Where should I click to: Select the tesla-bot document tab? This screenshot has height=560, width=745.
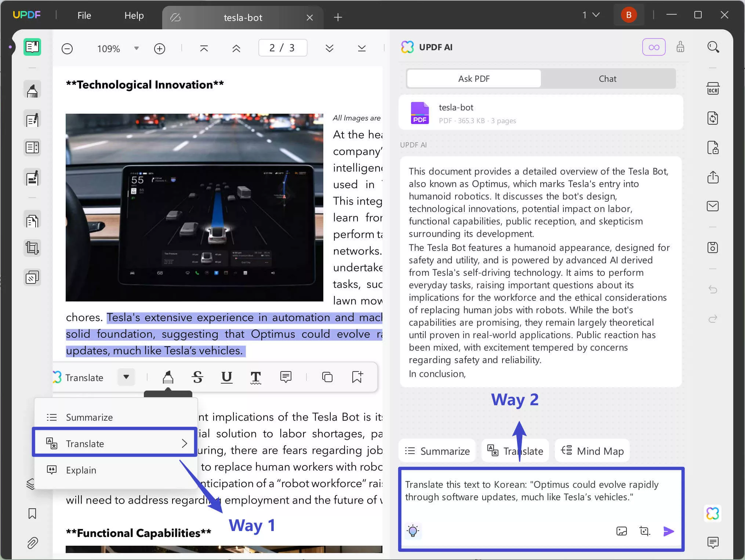tap(243, 17)
